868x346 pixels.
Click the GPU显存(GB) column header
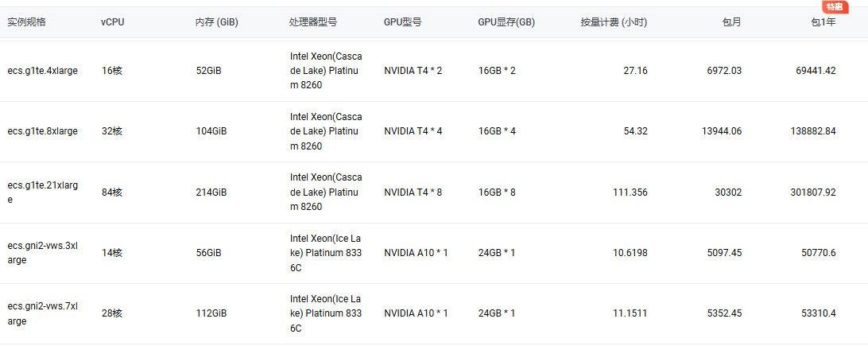pos(506,22)
